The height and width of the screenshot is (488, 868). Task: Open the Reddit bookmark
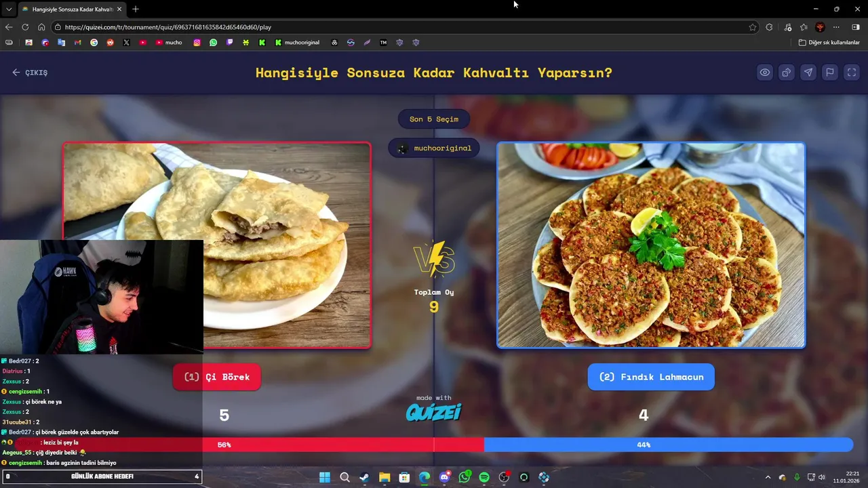(x=110, y=42)
